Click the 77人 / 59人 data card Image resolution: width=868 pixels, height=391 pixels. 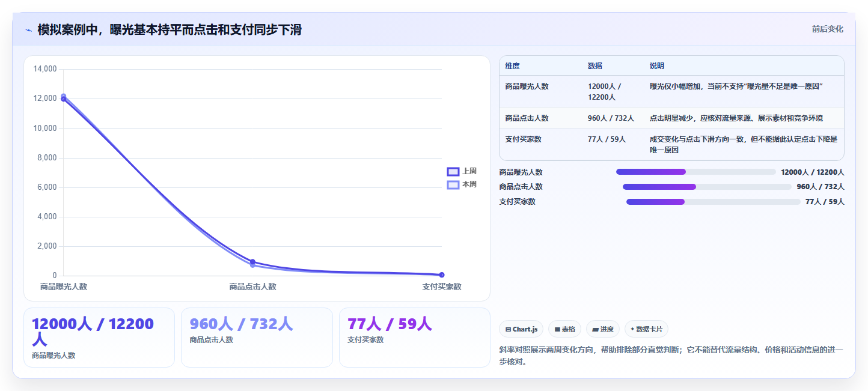click(x=415, y=338)
